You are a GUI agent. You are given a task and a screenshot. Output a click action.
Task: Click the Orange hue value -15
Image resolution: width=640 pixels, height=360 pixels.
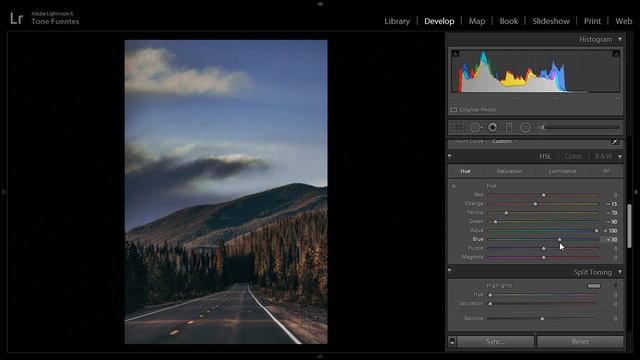pos(612,204)
